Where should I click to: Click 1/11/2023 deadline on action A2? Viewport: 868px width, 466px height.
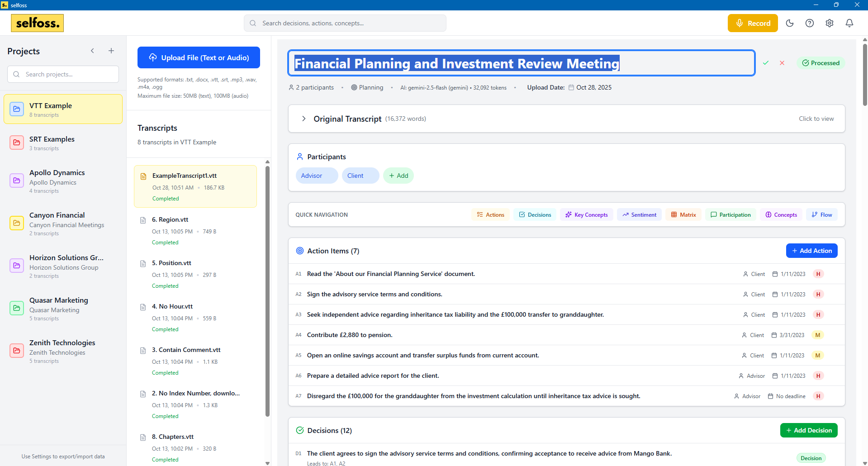pyautogui.click(x=789, y=294)
